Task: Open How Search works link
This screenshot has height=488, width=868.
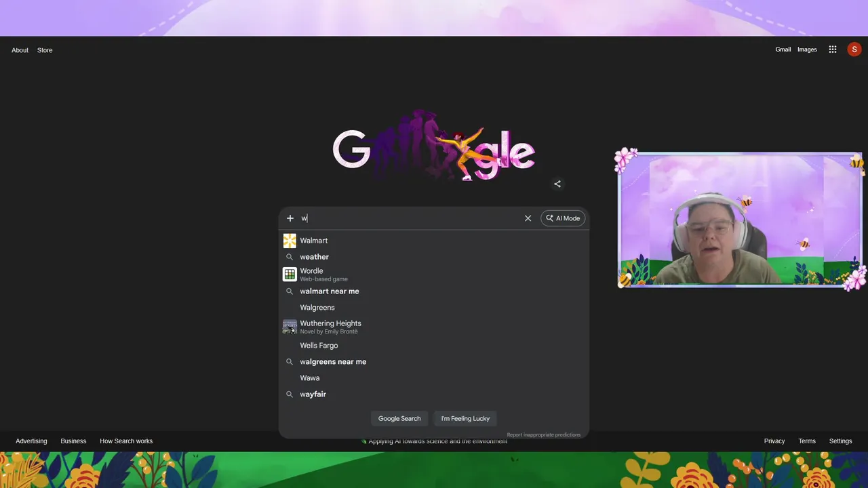Action: pyautogui.click(x=126, y=441)
